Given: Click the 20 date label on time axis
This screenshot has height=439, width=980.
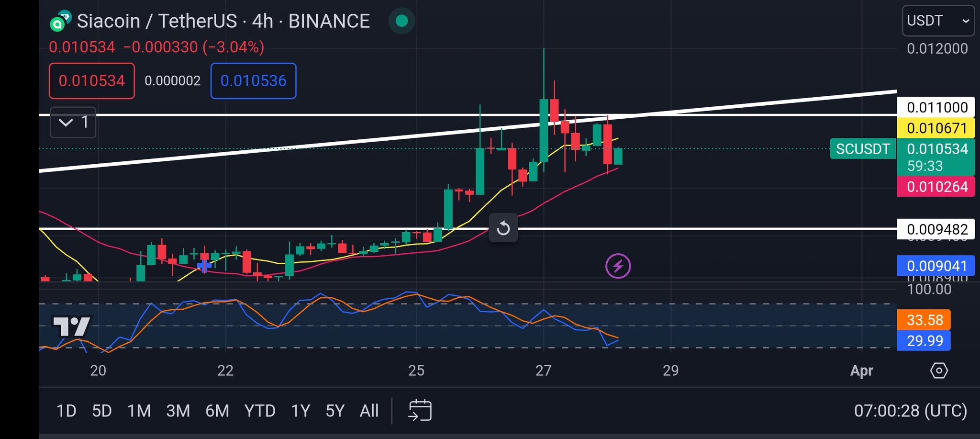Looking at the screenshot, I should coord(98,371).
